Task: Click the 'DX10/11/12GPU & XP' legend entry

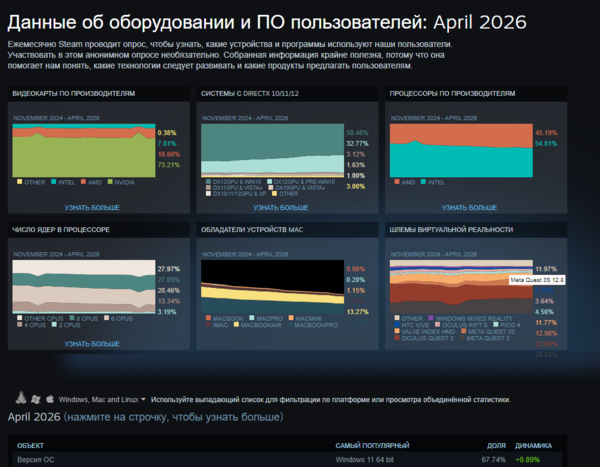Action: pyautogui.click(x=236, y=194)
